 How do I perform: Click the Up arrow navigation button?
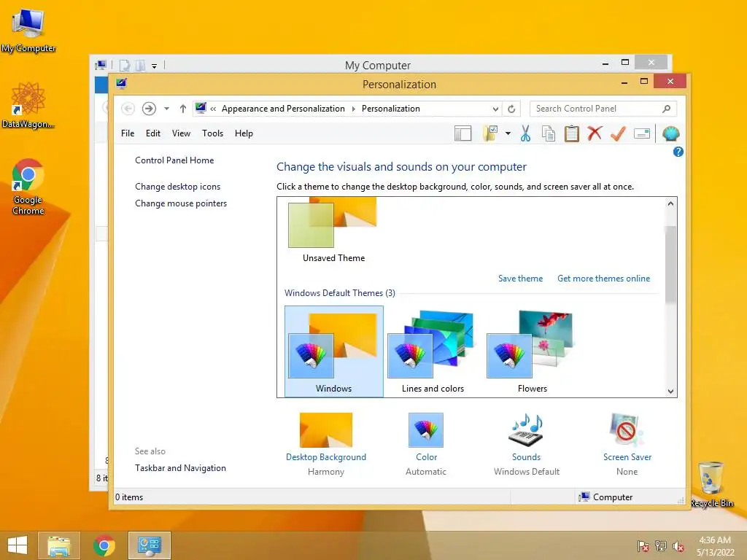[x=183, y=109]
